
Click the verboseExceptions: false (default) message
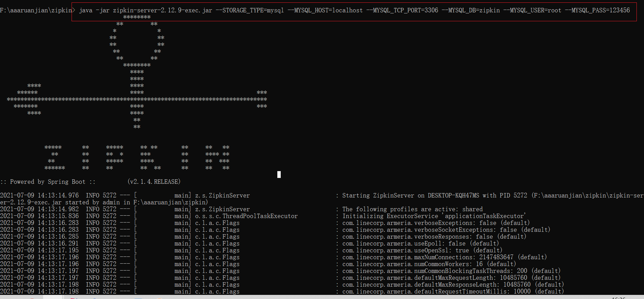[436, 223]
